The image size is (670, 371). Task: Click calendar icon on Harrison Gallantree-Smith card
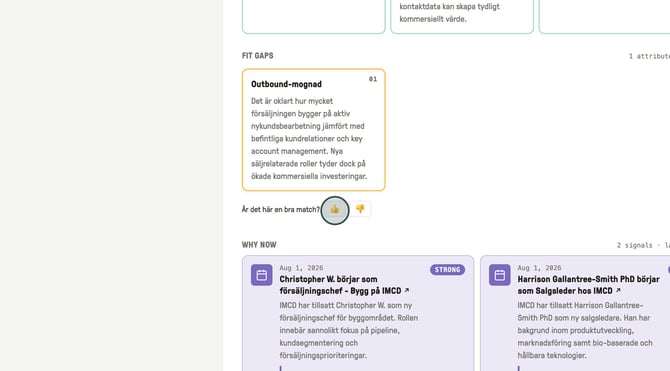(x=500, y=275)
